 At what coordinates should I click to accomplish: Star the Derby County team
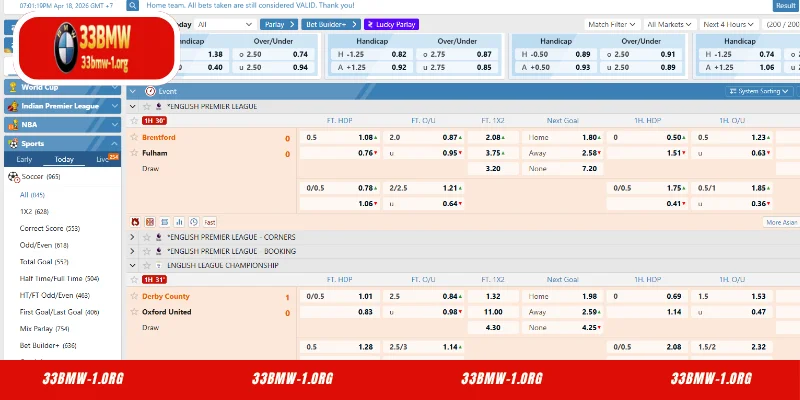[134, 296]
